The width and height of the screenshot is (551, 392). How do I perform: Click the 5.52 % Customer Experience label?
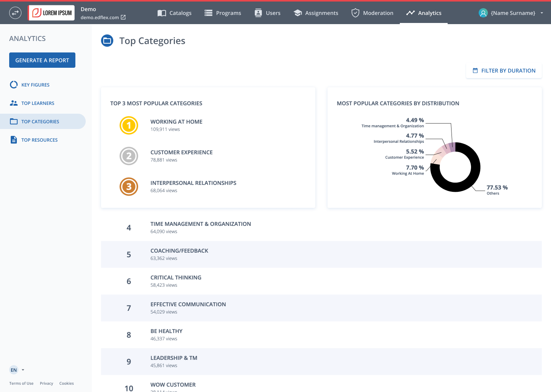click(x=405, y=154)
